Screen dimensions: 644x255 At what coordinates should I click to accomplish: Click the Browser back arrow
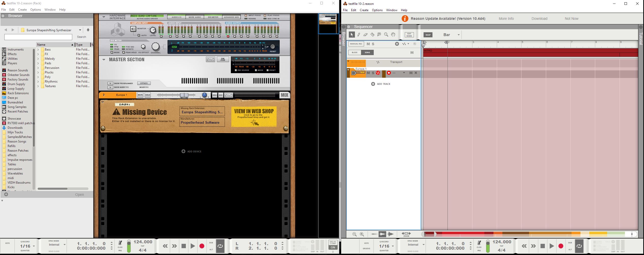pos(6,30)
